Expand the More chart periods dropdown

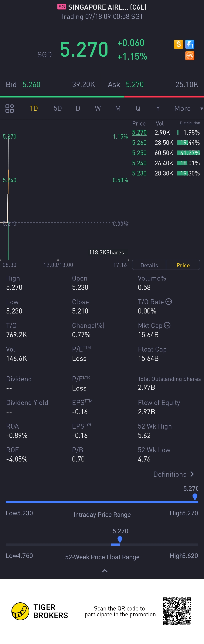click(188, 108)
